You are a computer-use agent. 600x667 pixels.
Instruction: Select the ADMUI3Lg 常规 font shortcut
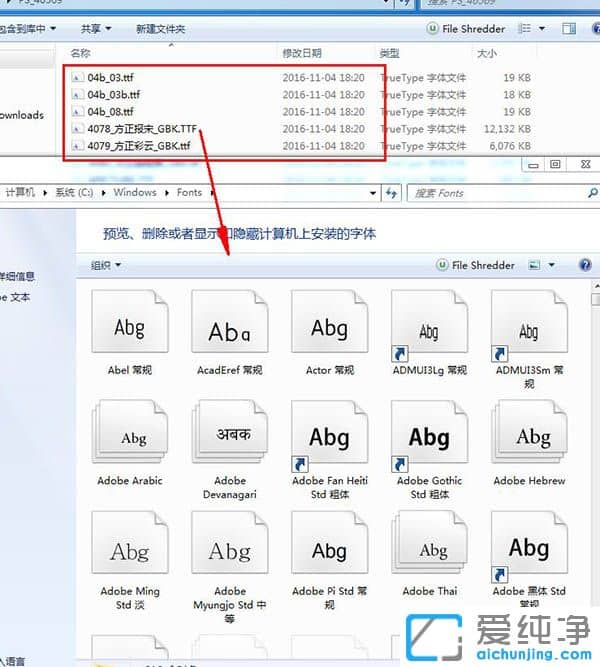[429, 325]
